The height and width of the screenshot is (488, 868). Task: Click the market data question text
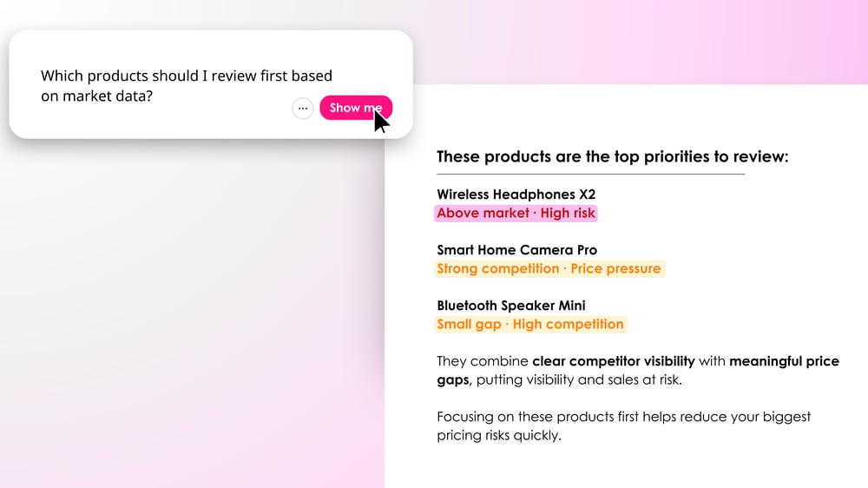tap(186, 86)
